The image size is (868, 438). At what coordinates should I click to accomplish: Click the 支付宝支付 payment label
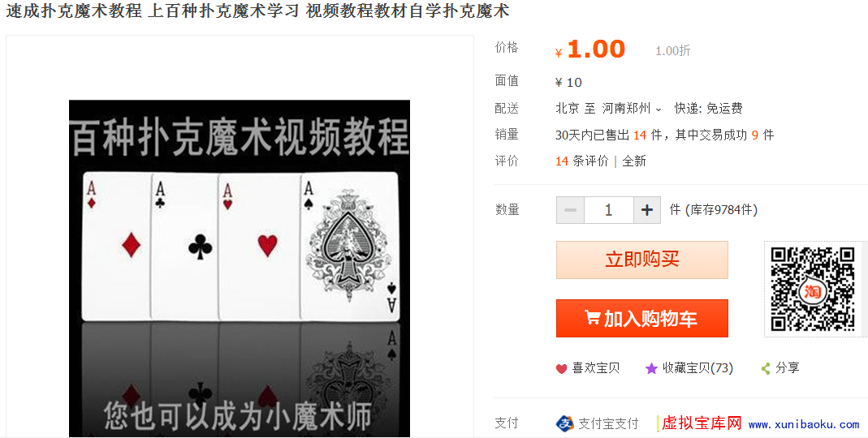[608, 423]
